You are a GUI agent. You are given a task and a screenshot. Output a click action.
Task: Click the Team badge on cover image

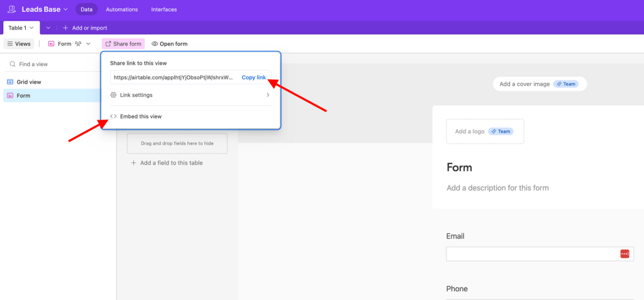[x=566, y=84]
